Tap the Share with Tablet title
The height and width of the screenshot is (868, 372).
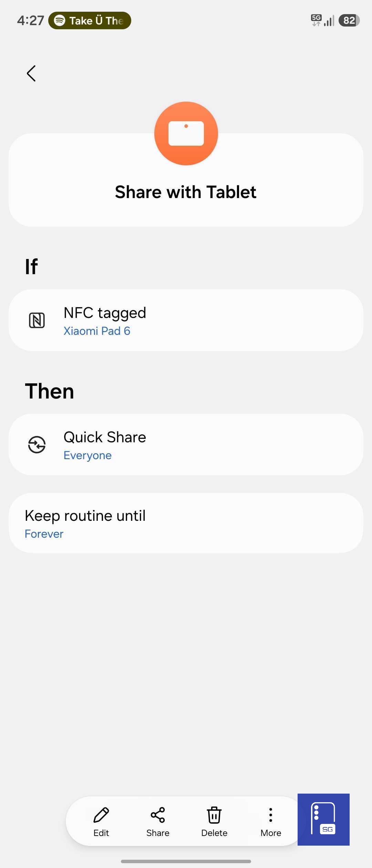click(186, 192)
